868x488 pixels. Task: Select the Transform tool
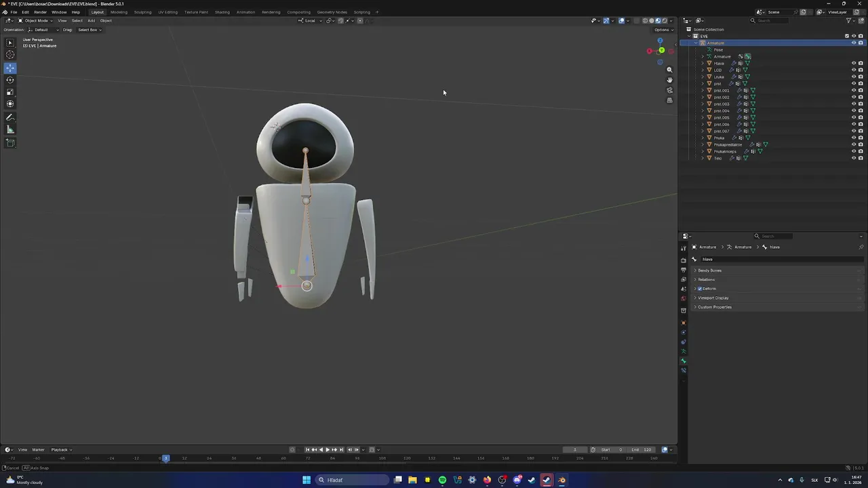tap(10, 104)
